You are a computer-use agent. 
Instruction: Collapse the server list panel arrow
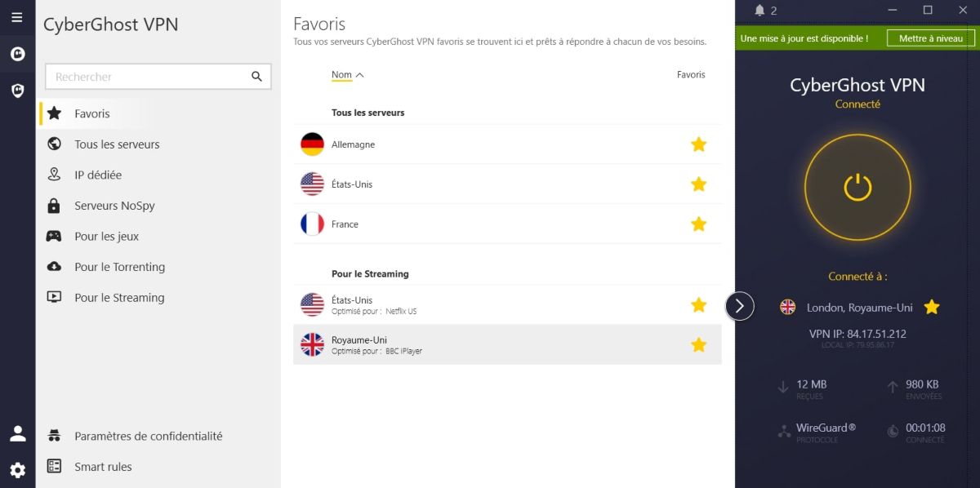(740, 306)
